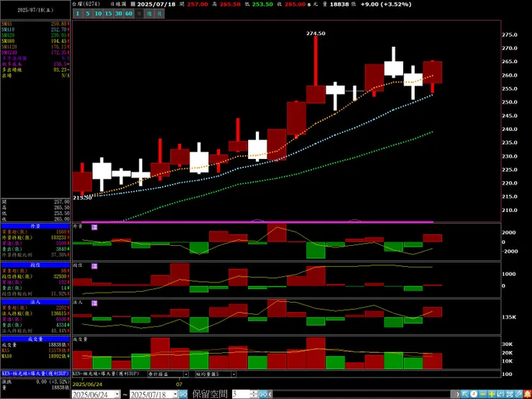Click the return arrow icon in bottom toolbar
This screenshot has height=399, width=532.
[500, 394]
